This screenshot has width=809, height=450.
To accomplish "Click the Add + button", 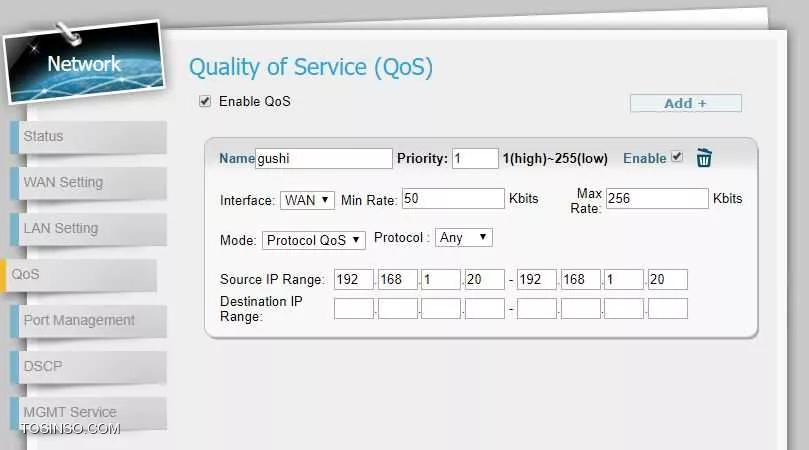I will coord(686,103).
